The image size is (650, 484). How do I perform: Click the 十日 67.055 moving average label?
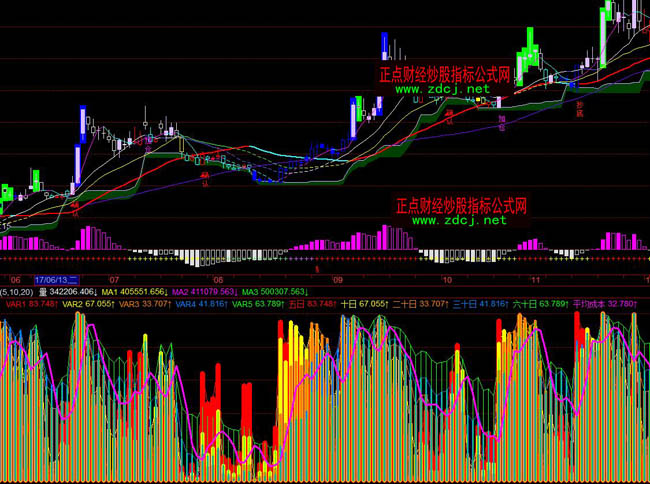[x=364, y=303]
